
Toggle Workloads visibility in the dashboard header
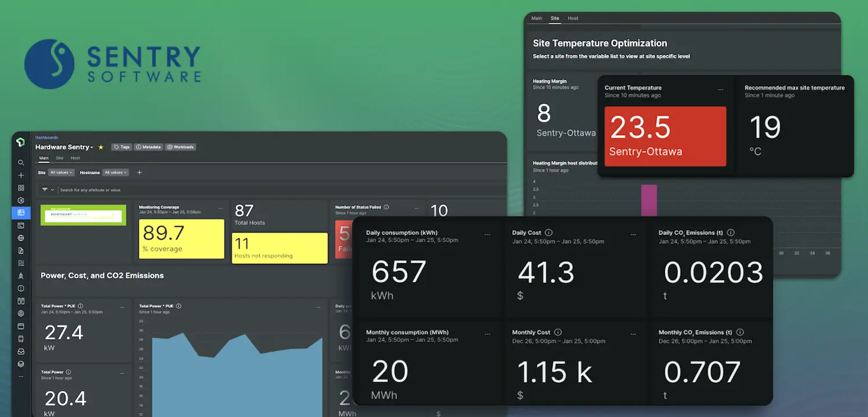click(x=181, y=147)
